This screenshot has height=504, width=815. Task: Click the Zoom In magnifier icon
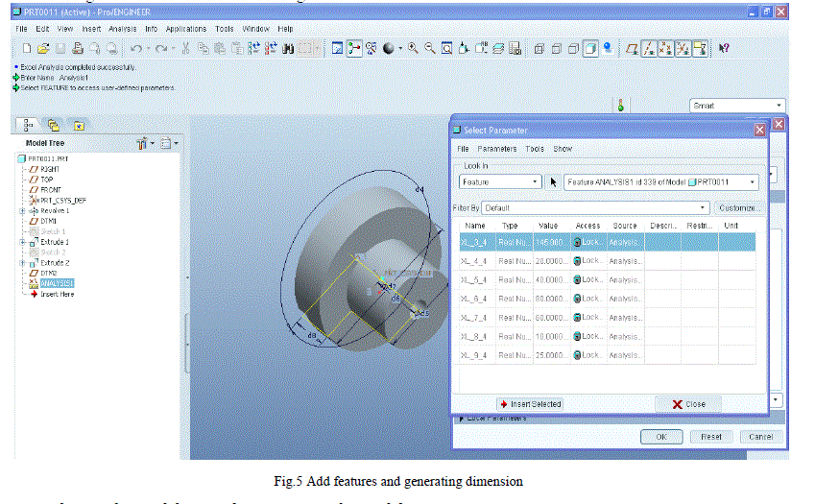pyautogui.click(x=412, y=48)
